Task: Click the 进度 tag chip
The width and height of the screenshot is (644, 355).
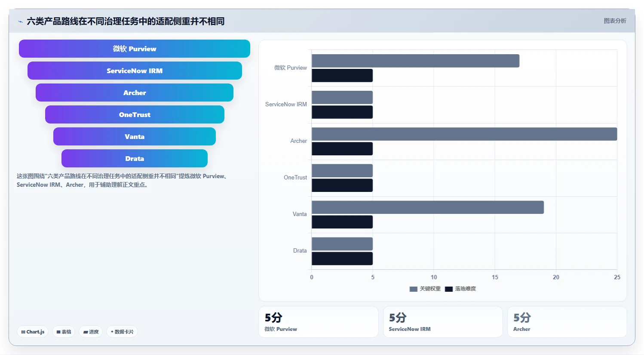Action: (91, 332)
